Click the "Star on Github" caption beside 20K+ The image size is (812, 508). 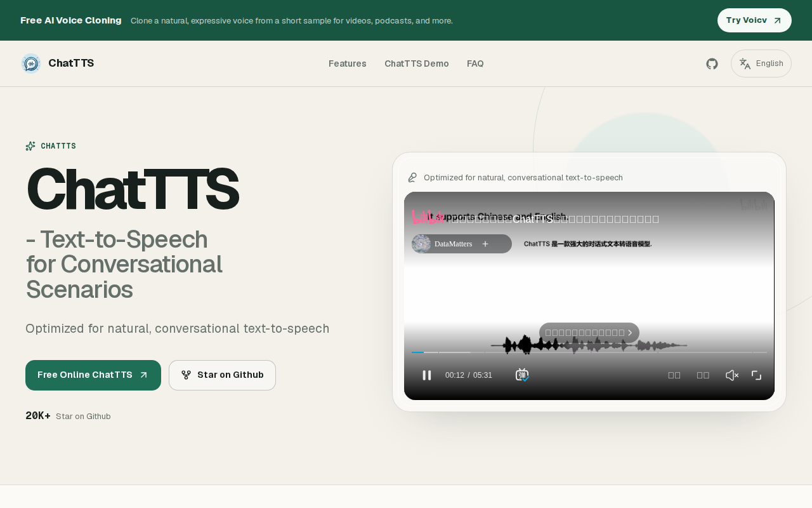(x=83, y=417)
